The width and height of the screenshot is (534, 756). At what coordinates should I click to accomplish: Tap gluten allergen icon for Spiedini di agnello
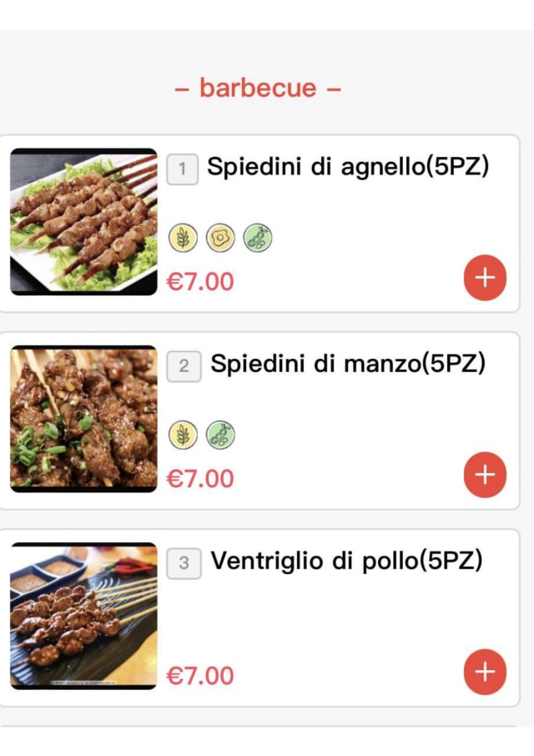pos(183,239)
